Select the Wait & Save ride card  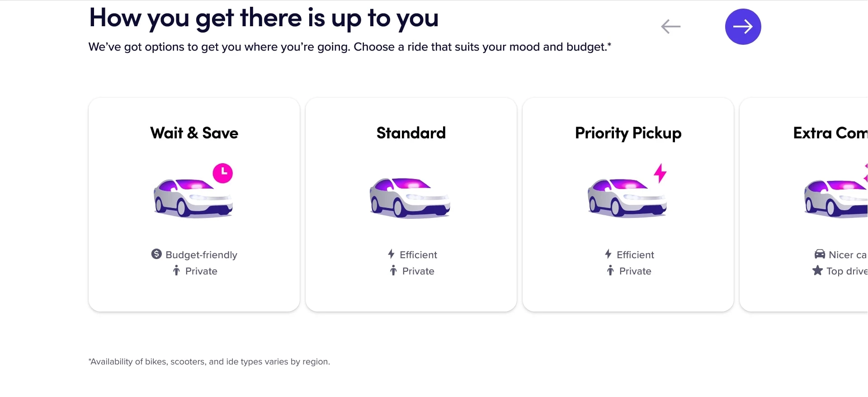pos(193,203)
